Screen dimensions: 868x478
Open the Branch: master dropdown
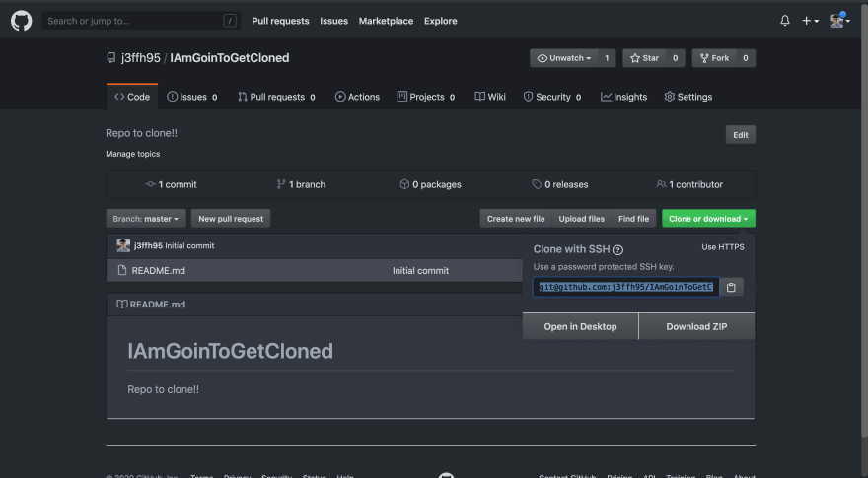tap(146, 219)
